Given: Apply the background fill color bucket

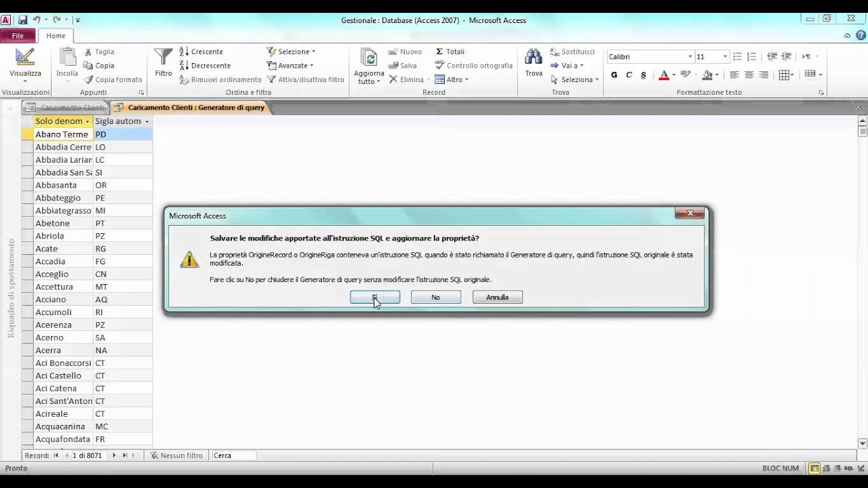Looking at the screenshot, I should coord(707,75).
